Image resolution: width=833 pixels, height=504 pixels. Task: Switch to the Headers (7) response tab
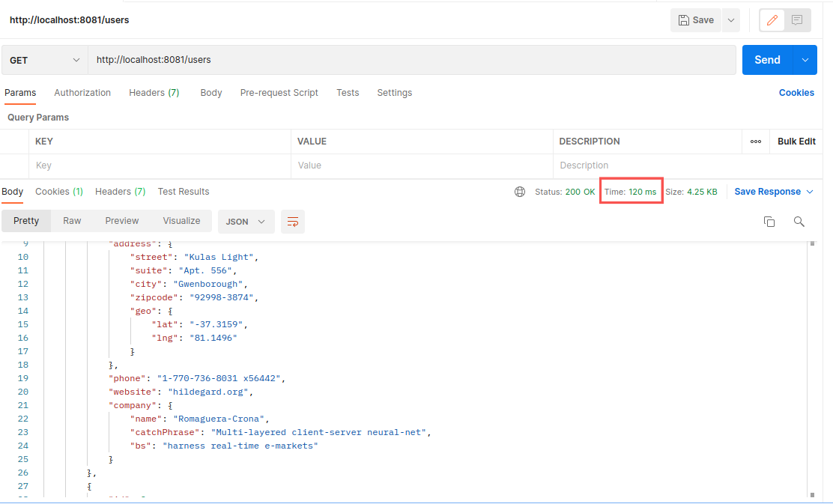pyautogui.click(x=119, y=191)
